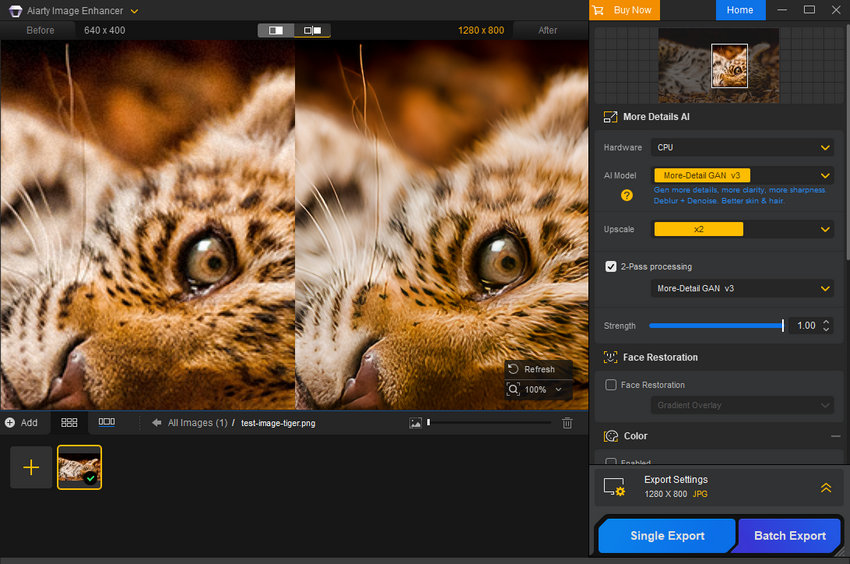
Task: Click the Before label
Action: coord(40,30)
